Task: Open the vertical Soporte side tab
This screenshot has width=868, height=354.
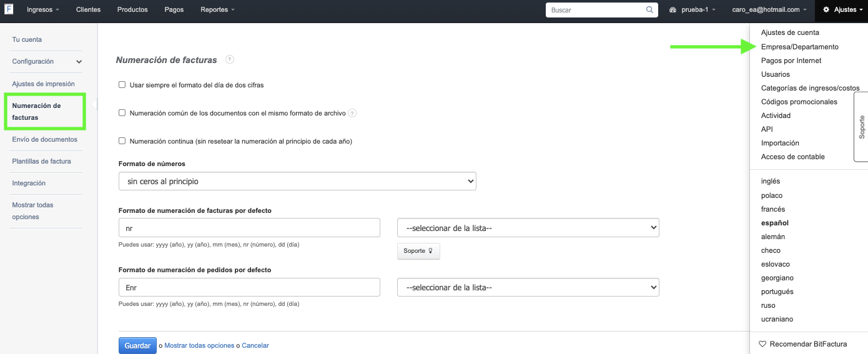Action: pyautogui.click(x=861, y=127)
